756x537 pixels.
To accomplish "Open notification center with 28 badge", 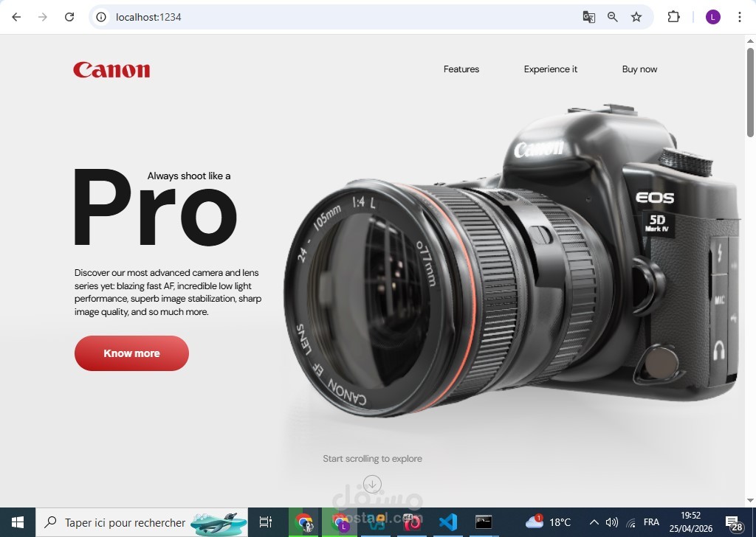I will pyautogui.click(x=735, y=523).
